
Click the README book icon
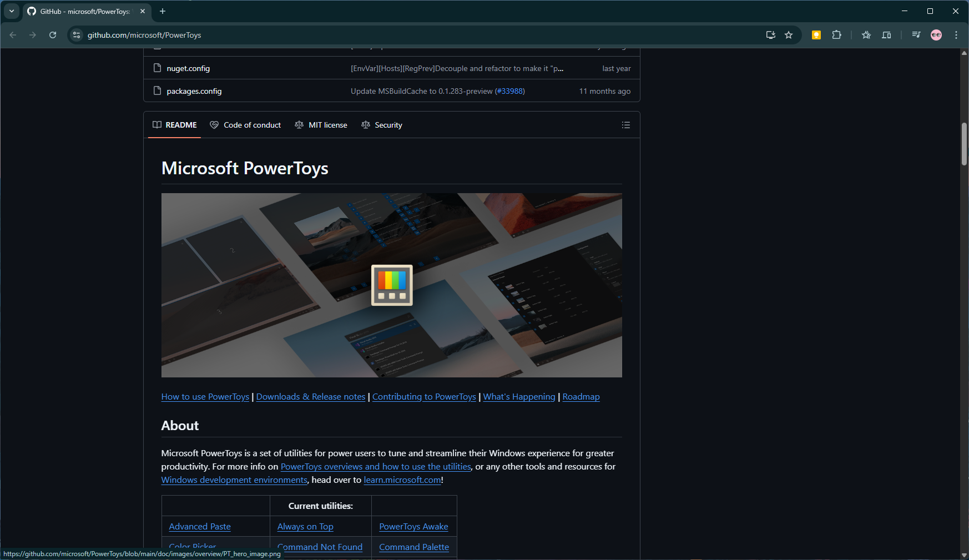pos(157,125)
